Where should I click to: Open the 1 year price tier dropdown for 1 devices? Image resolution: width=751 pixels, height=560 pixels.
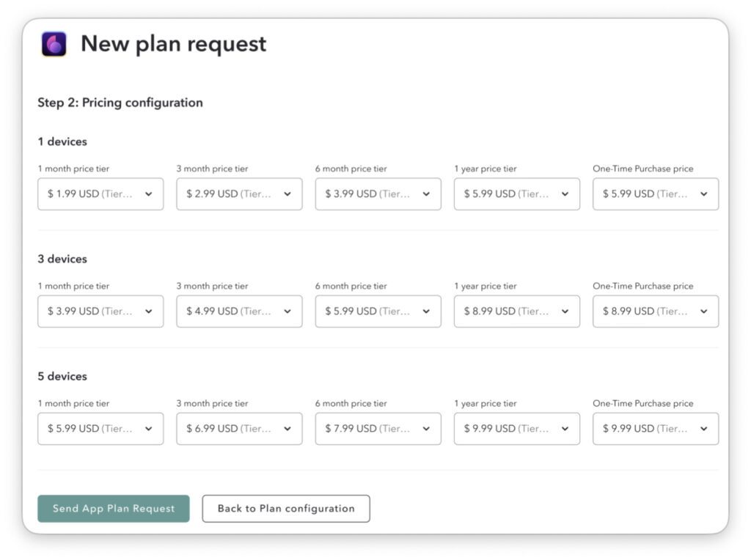point(516,194)
